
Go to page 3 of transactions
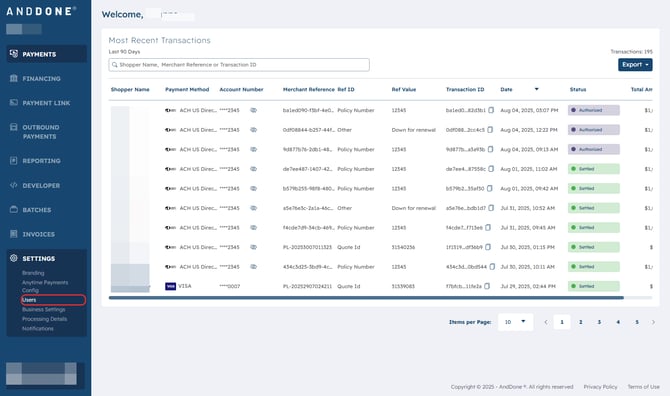click(599, 322)
